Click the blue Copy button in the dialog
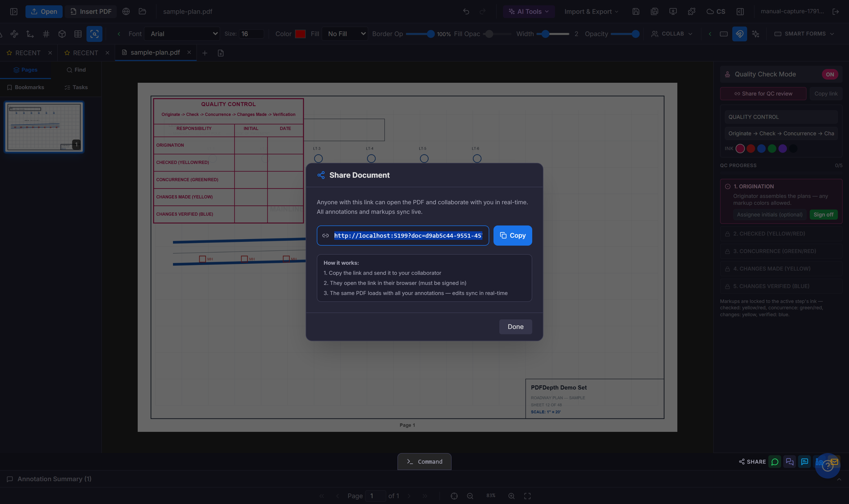Screen dimensions: 849x504 coord(513,235)
